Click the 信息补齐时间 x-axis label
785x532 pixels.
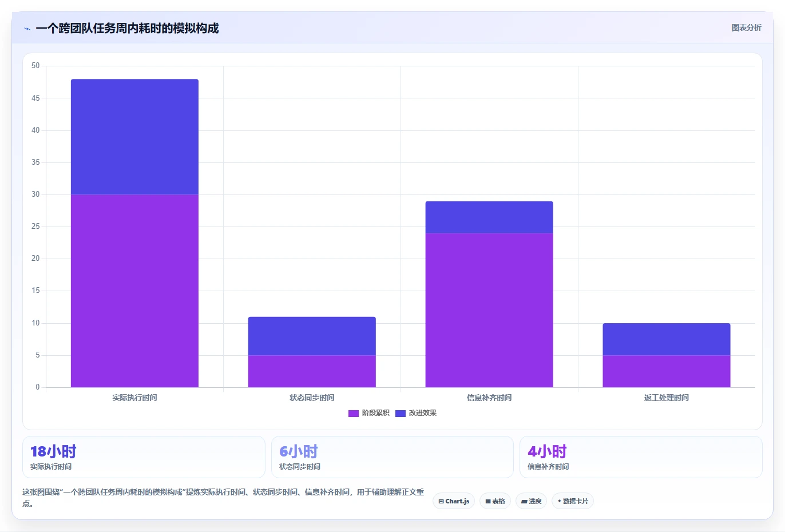489,398
